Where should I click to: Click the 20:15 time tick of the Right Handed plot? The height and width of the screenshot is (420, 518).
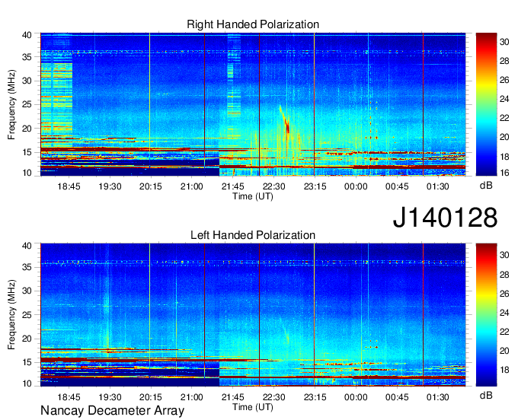151,186
